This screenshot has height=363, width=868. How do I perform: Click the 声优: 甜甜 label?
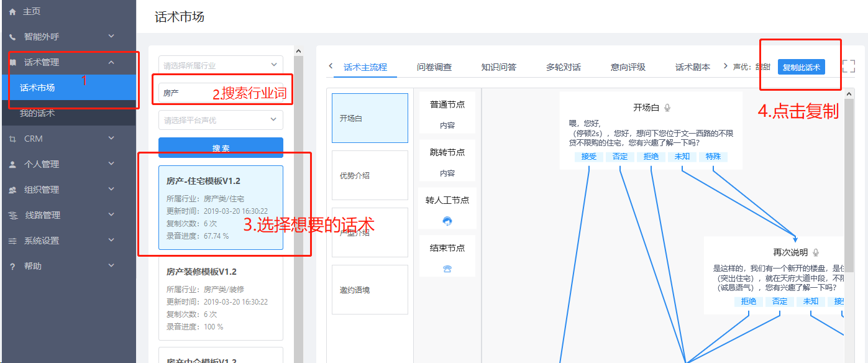(x=752, y=67)
